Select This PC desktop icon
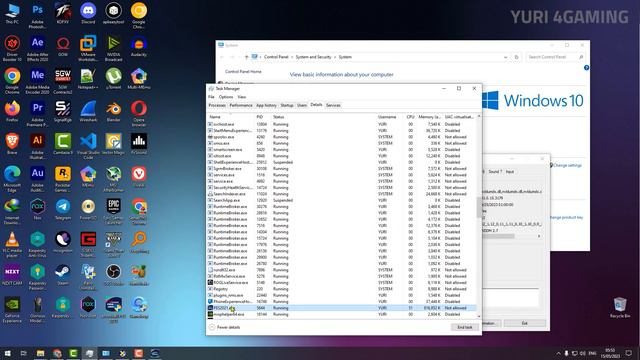 click(12, 13)
